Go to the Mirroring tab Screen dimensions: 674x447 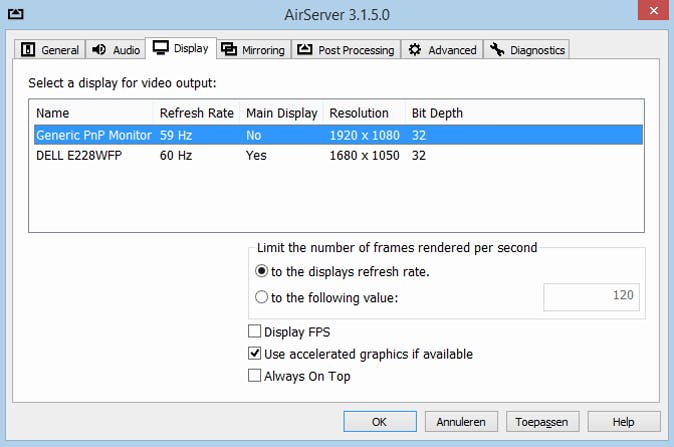(x=254, y=49)
